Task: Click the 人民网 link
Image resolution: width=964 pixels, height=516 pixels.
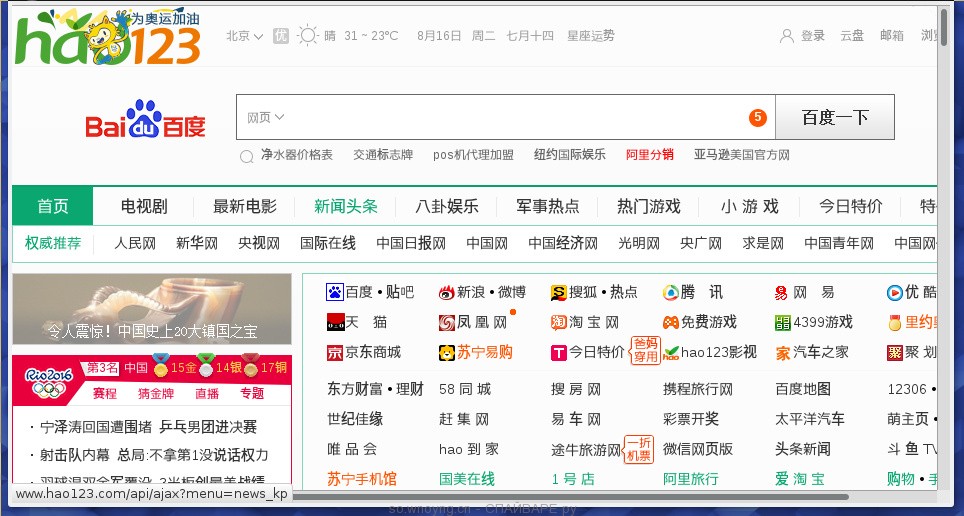Action: (x=135, y=243)
